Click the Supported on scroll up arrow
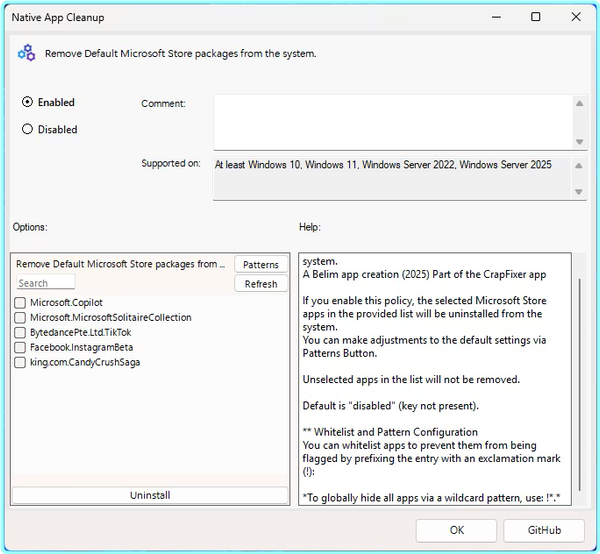The width and height of the screenshot is (600, 554). point(579,166)
